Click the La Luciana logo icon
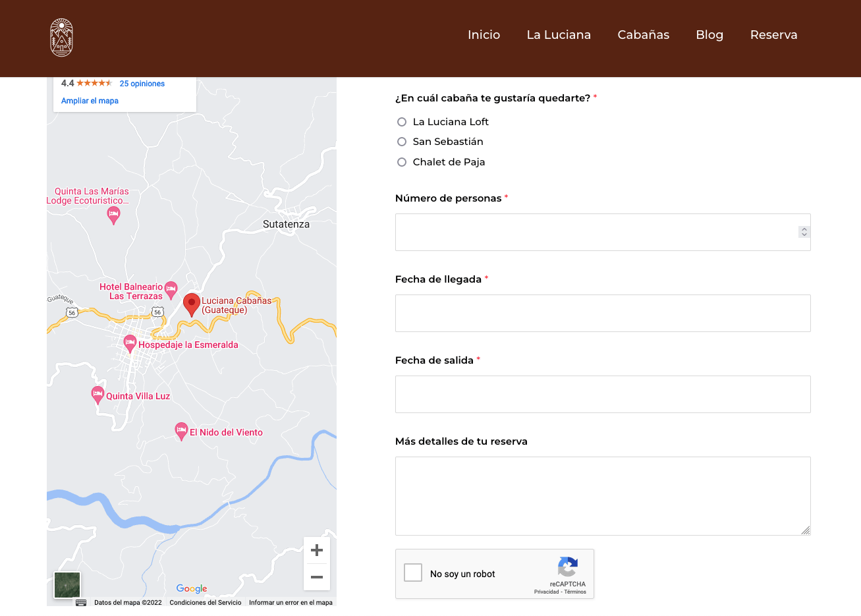861x616 pixels. coord(61,38)
